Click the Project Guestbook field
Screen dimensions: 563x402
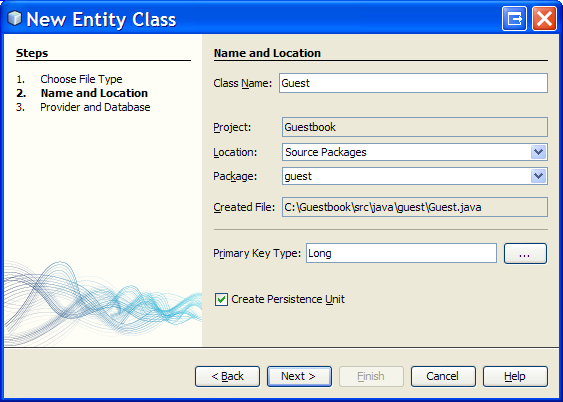coord(415,127)
